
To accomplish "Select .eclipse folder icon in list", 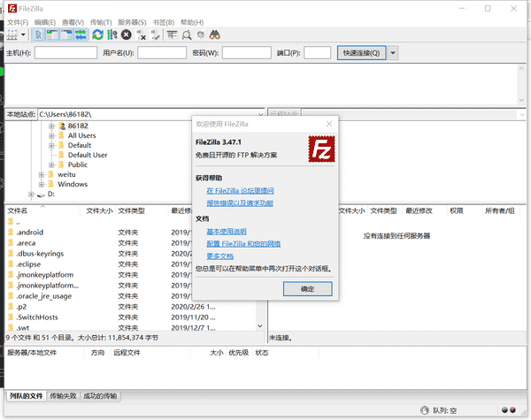I will (x=11, y=264).
